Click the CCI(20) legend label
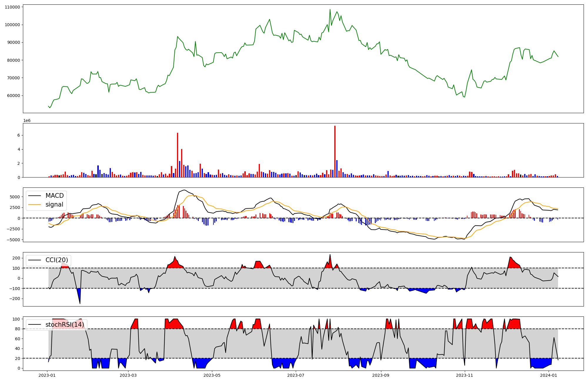This screenshot has width=588, height=382. click(x=56, y=260)
